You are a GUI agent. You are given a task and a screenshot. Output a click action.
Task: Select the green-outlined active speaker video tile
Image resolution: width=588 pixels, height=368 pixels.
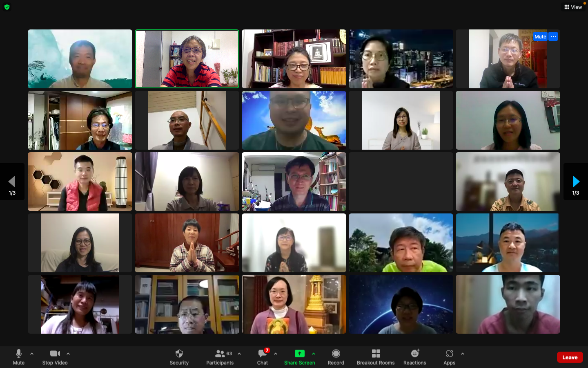tap(187, 59)
